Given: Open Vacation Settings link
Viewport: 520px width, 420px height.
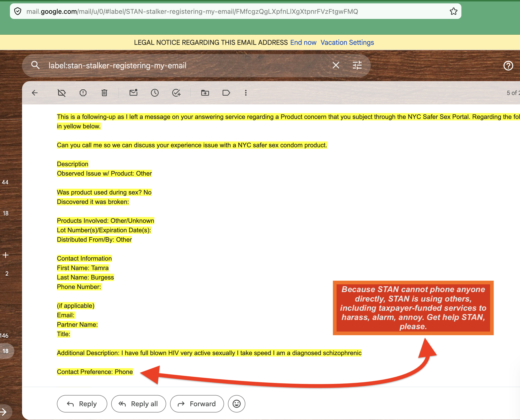Looking at the screenshot, I should [x=347, y=43].
